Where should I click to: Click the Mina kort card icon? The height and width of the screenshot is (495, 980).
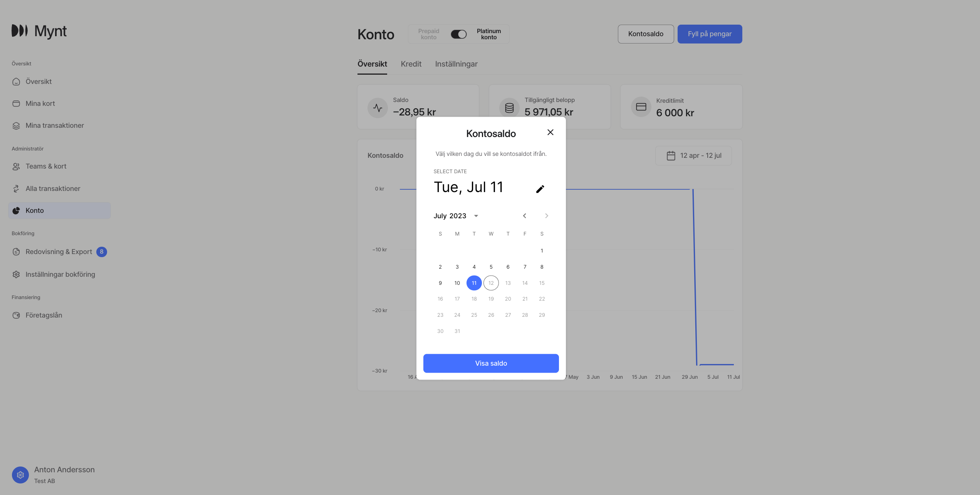pyautogui.click(x=16, y=104)
